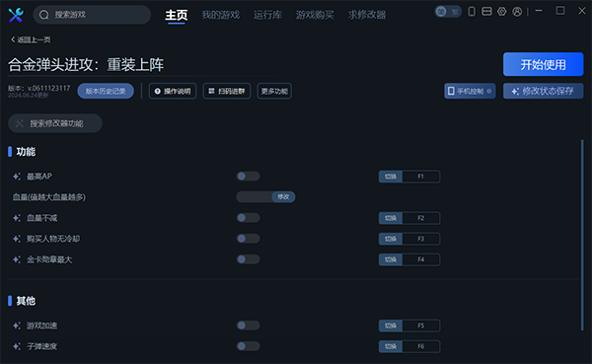Click the sparkle icon beside 购买人物无冷却
The width and height of the screenshot is (592, 364).
[x=17, y=239]
